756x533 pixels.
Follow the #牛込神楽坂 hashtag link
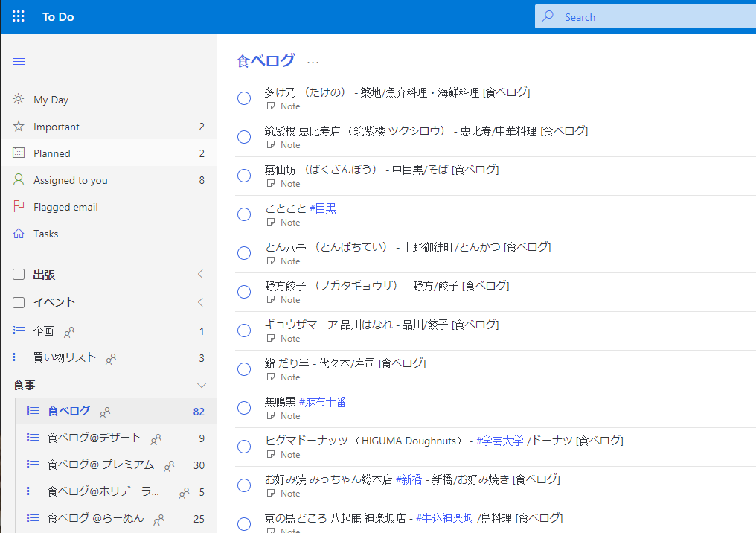(444, 518)
